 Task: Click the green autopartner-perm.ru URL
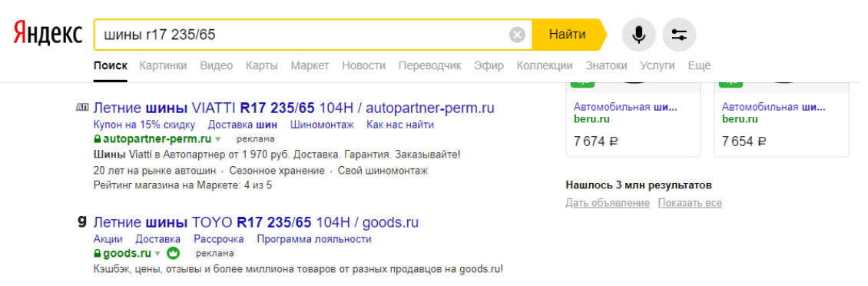tap(157, 138)
